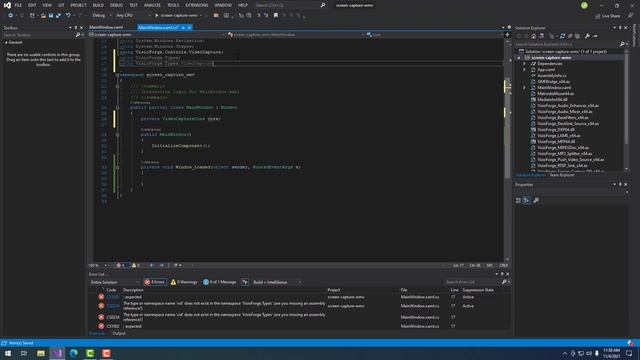The image size is (640, 360).
Task: Click the Properties panel Categorized icon
Action: click(518, 200)
